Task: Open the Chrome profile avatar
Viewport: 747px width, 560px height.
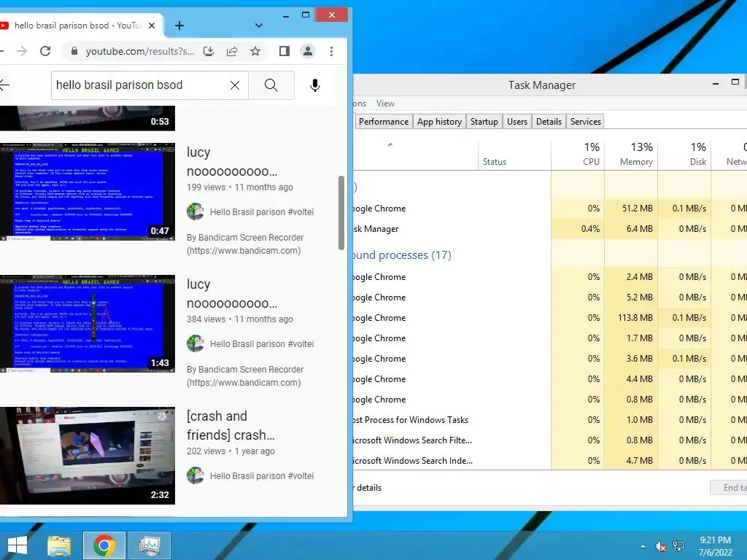Action: 308,51
